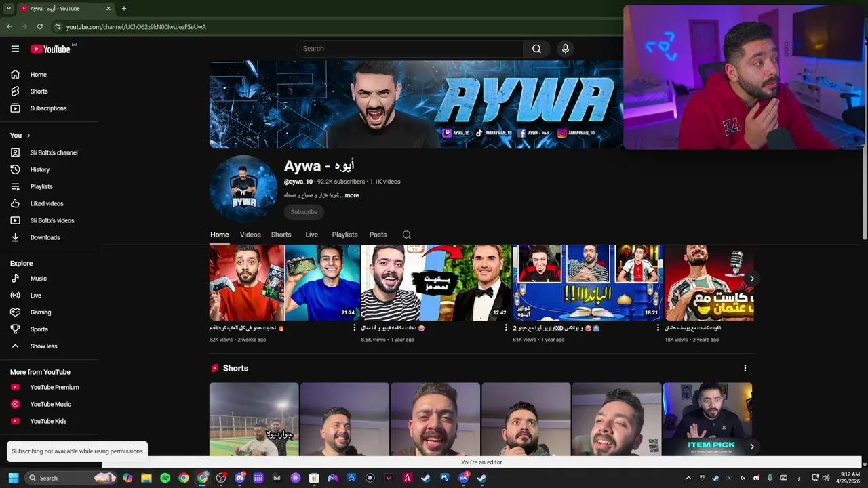
Task: Open options for 21:24 video
Action: tap(355, 328)
